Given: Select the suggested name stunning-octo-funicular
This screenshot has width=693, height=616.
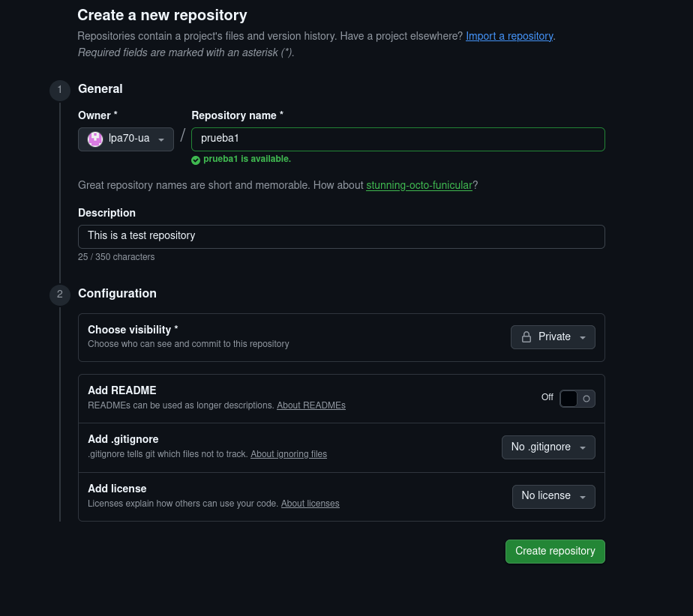Looking at the screenshot, I should (418, 185).
